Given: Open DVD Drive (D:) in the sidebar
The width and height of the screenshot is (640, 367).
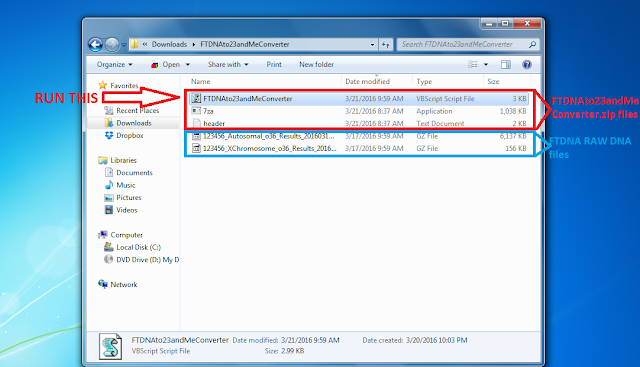Looking at the screenshot, I should pyautogui.click(x=148, y=260).
